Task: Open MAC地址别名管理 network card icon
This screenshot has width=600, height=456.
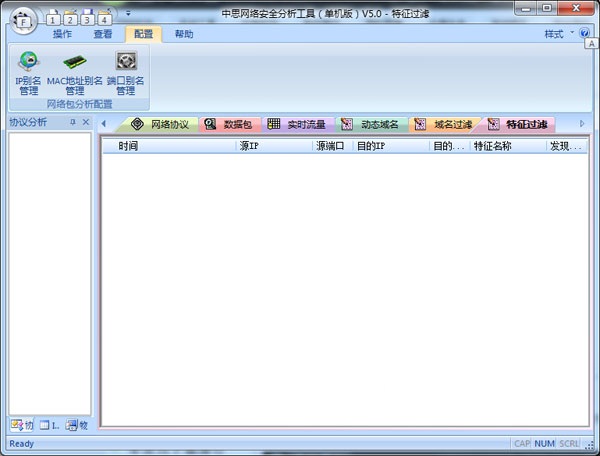Action: tap(75, 73)
